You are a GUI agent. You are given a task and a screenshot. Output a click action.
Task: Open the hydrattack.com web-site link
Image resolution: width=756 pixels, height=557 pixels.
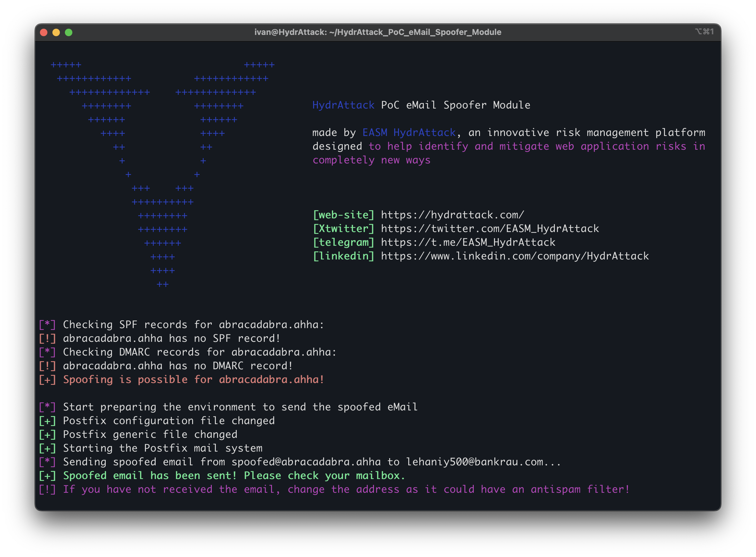tap(452, 215)
